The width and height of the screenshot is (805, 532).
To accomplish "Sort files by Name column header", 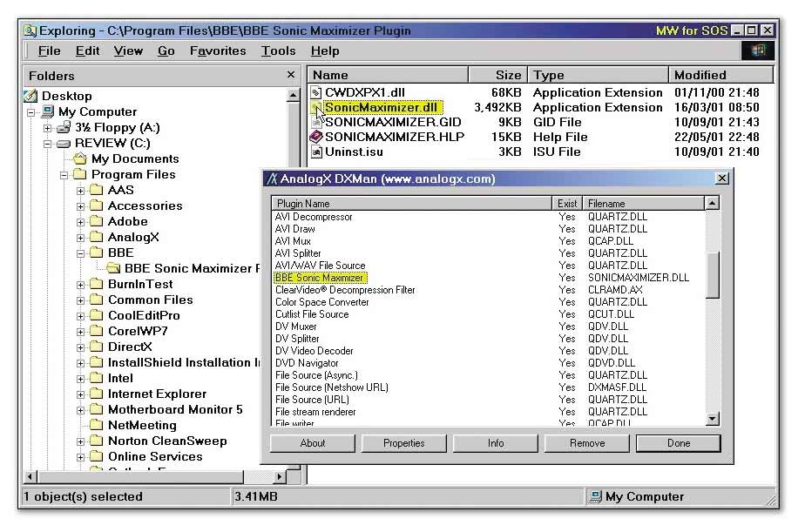I will pyautogui.click(x=389, y=75).
